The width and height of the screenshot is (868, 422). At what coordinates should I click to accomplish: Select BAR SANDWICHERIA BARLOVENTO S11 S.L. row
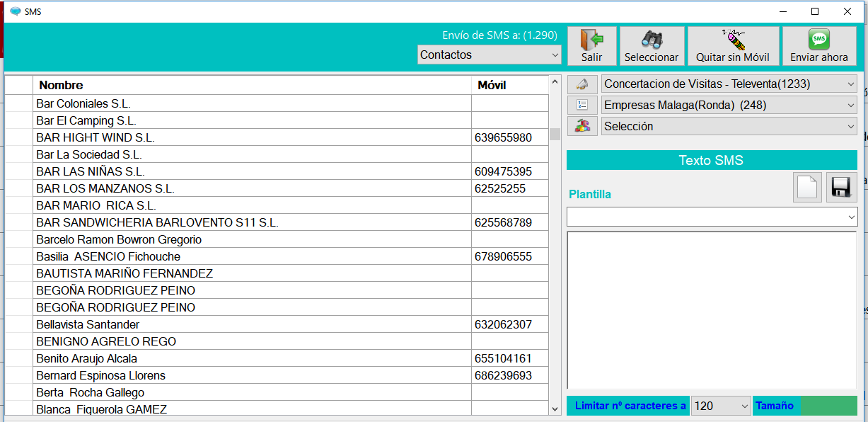click(x=277, y=222)
